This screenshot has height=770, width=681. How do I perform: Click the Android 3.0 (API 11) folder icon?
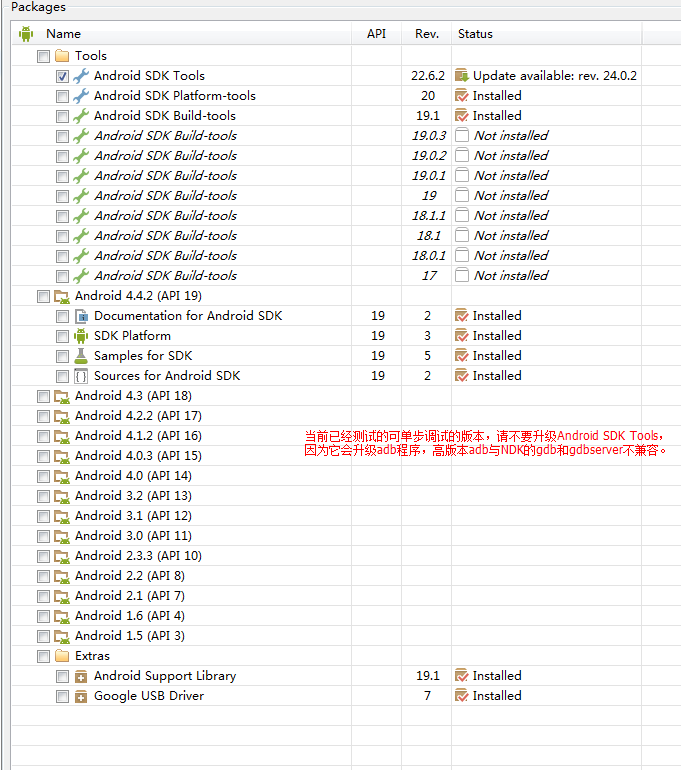[62, 536]
